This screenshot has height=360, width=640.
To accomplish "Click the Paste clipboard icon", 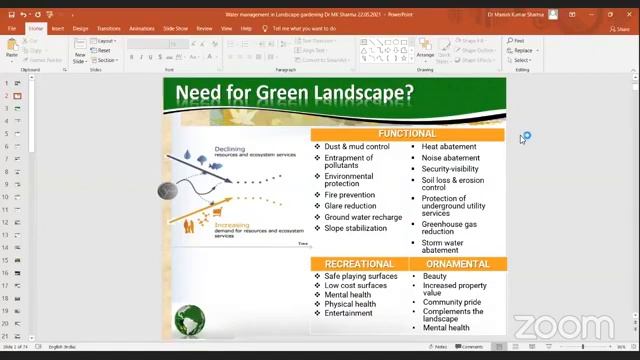I will (x=12, y=44).
